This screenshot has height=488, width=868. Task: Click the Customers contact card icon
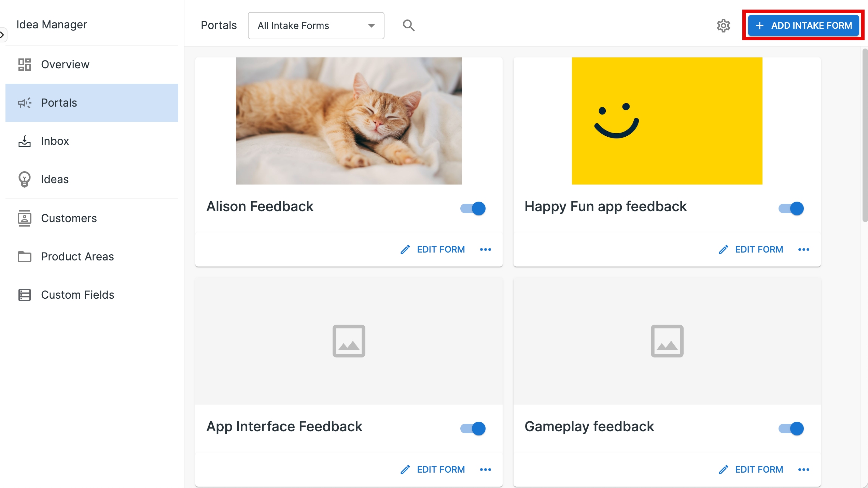[x=24, y=218]
